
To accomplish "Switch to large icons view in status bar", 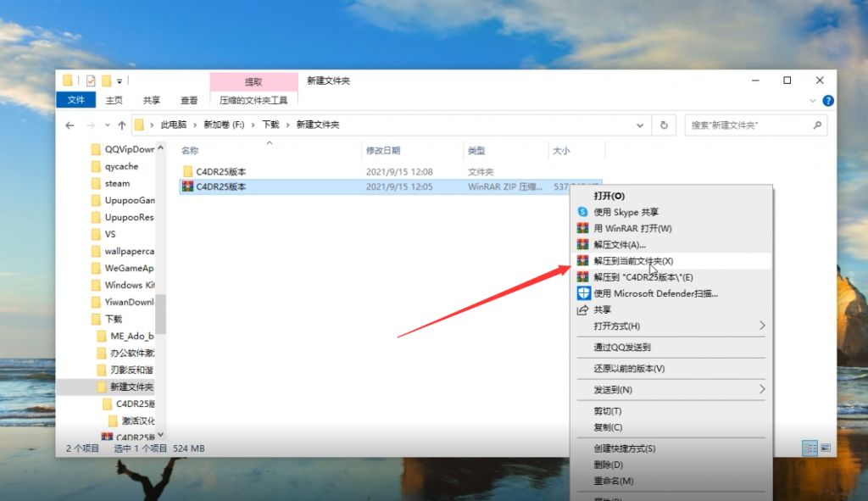I will (825, 448).
